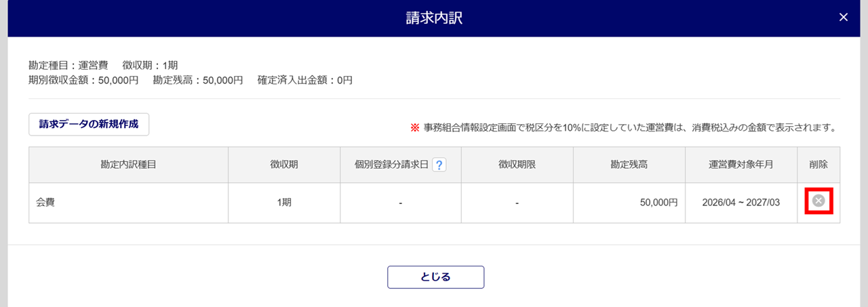Click the 徴収期 column header

click(x=284, y=165)
